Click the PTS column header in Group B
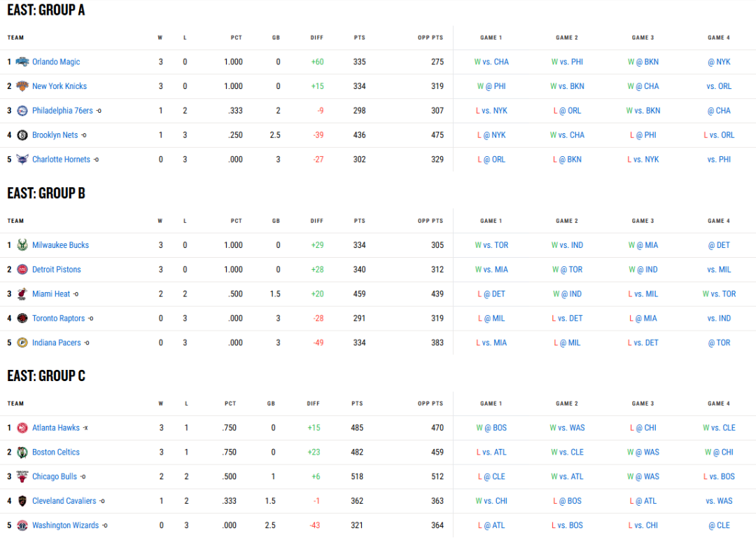The width and height of the screenshot is (756, 538). (360, 221)
